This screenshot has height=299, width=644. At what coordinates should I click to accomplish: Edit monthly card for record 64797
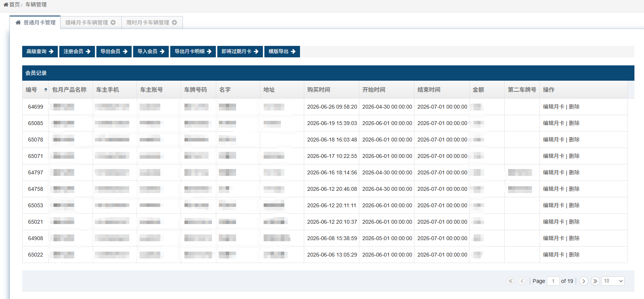(554, 172)
